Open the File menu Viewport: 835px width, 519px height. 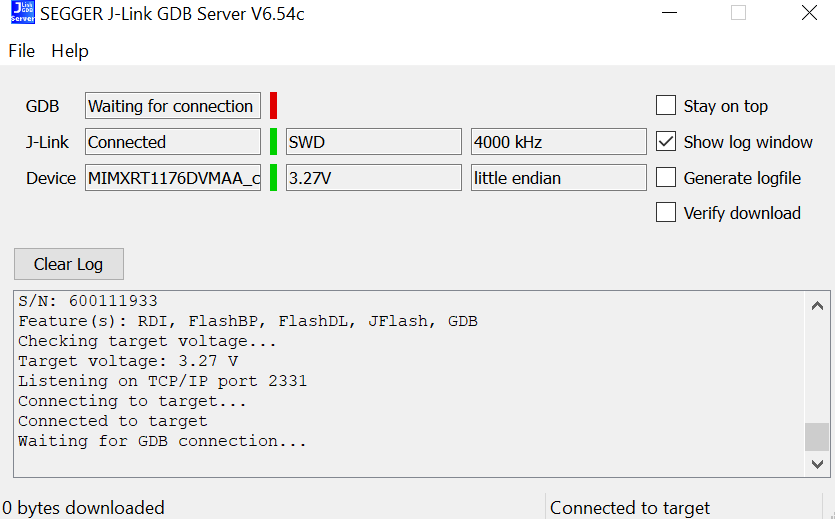pyautogui.click(x=21, y=51)
